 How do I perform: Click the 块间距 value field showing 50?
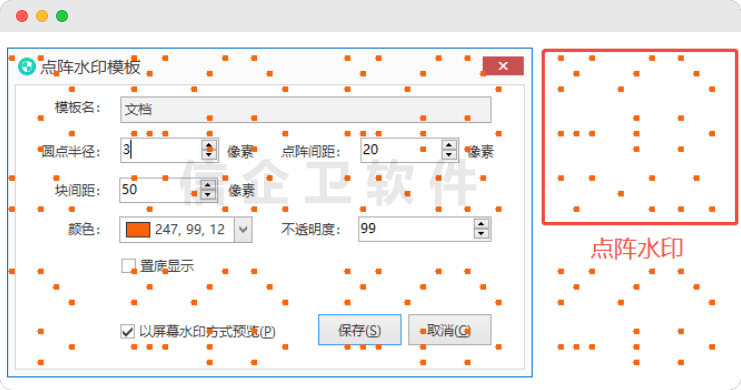click(160, 190)
